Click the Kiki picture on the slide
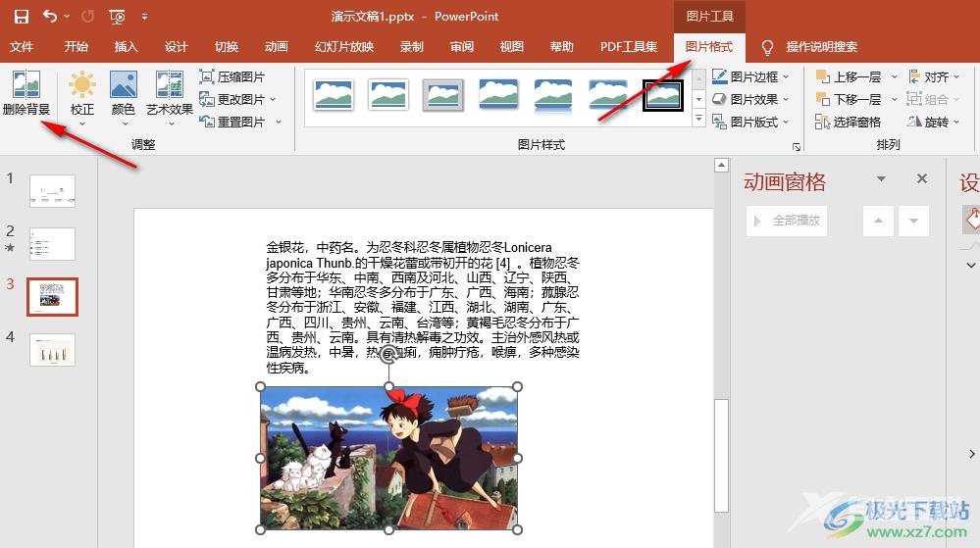This screenshot has width=980, height=548. [x=388, y=458]
